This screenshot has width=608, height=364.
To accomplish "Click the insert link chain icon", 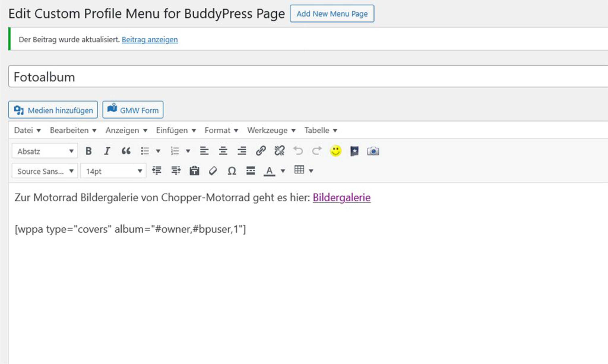I will click(x=261, y=151).
